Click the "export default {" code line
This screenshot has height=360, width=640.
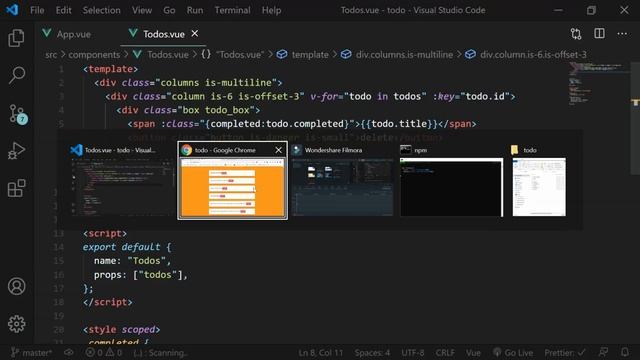click(127, 247)
